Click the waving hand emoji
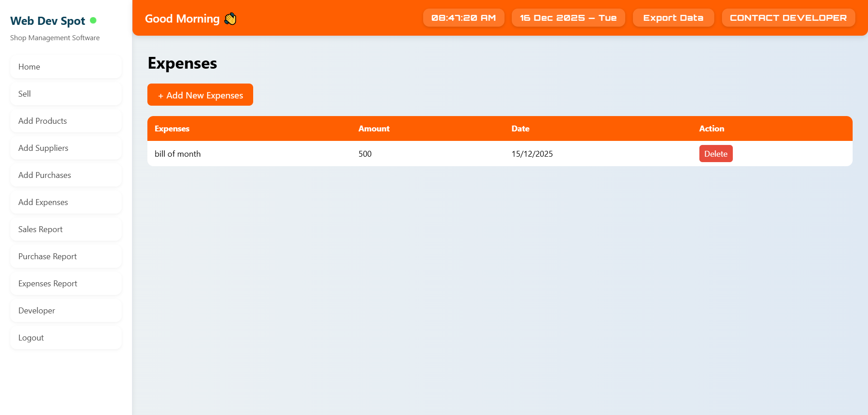 point(230,19)
